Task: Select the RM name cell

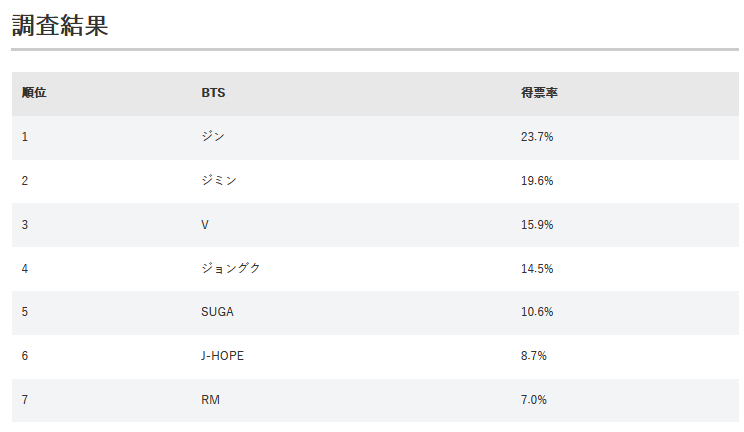Action: coord(210,400)
